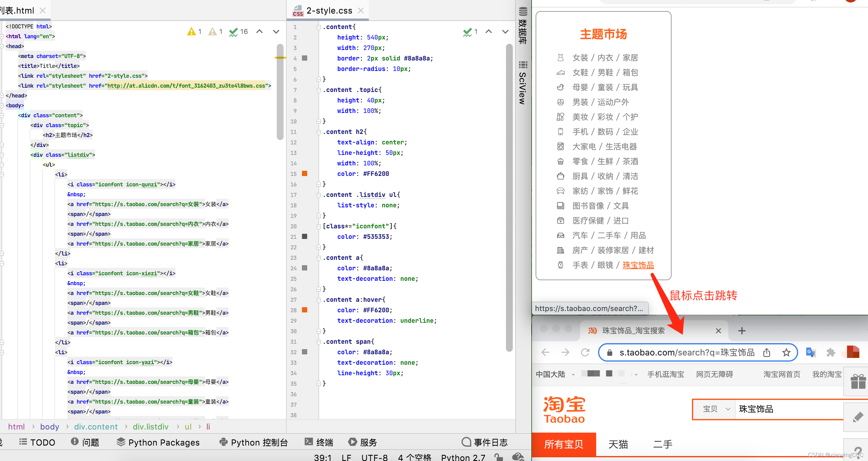The width and height of the screenshot is (868, 461).
Task: Go to previous problem in CSS editor
Action: (x=489, y=32)
